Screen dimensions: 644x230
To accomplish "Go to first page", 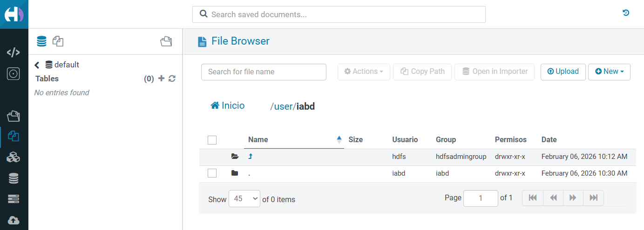I will 533,198.
